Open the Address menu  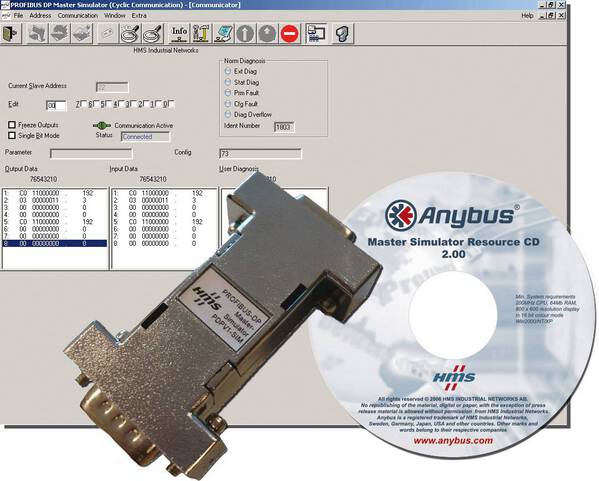tap(40, 16)
